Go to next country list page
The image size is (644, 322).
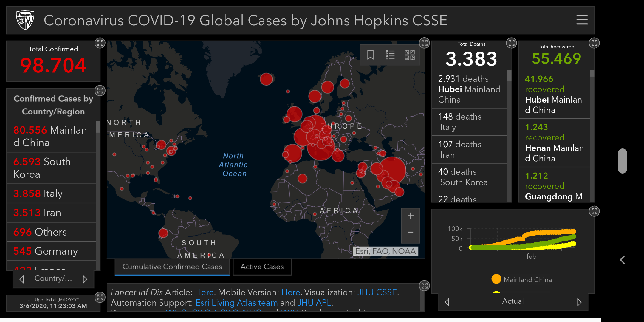[85, 279]
